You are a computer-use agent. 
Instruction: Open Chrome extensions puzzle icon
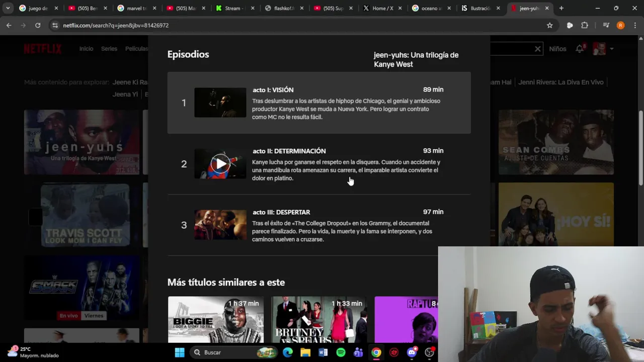585,25
